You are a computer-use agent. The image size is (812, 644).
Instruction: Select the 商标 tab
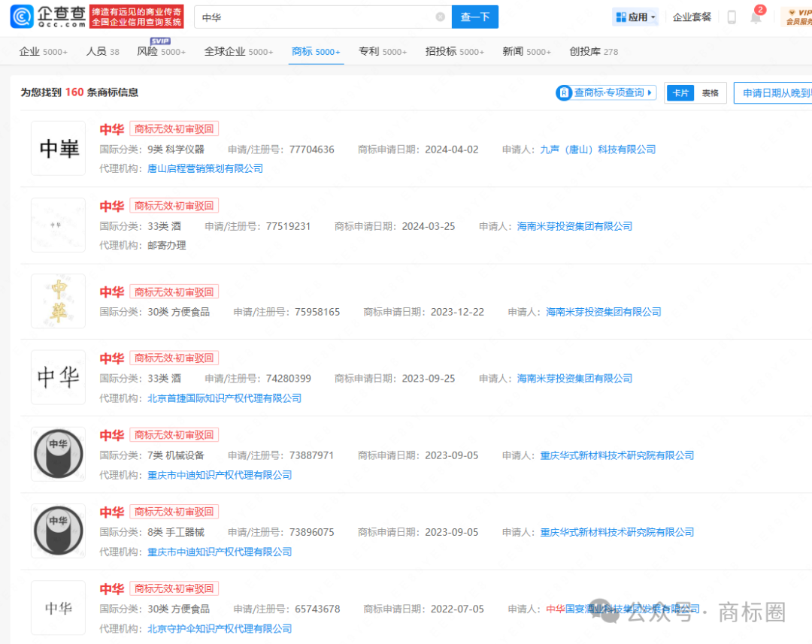[316, 51]
